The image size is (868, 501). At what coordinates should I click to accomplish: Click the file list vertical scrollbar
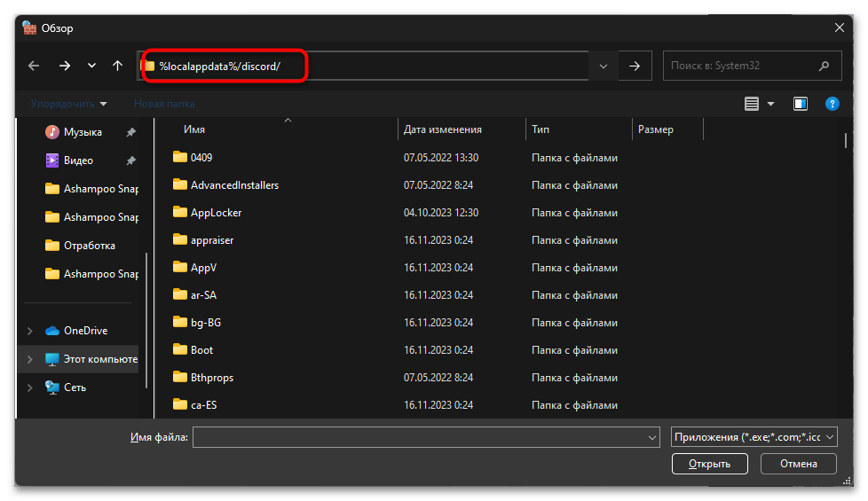pyautogui.click(x=845, y=140)
